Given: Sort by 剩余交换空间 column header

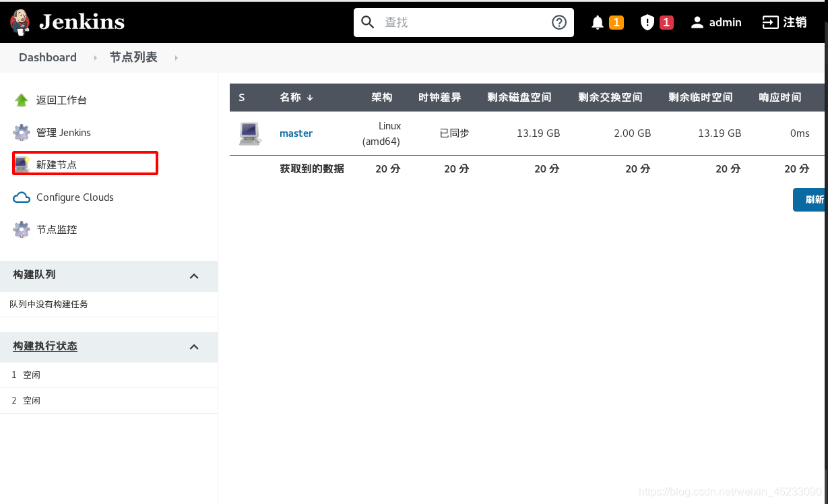Looking at the screenshot, I should (610, 98).
